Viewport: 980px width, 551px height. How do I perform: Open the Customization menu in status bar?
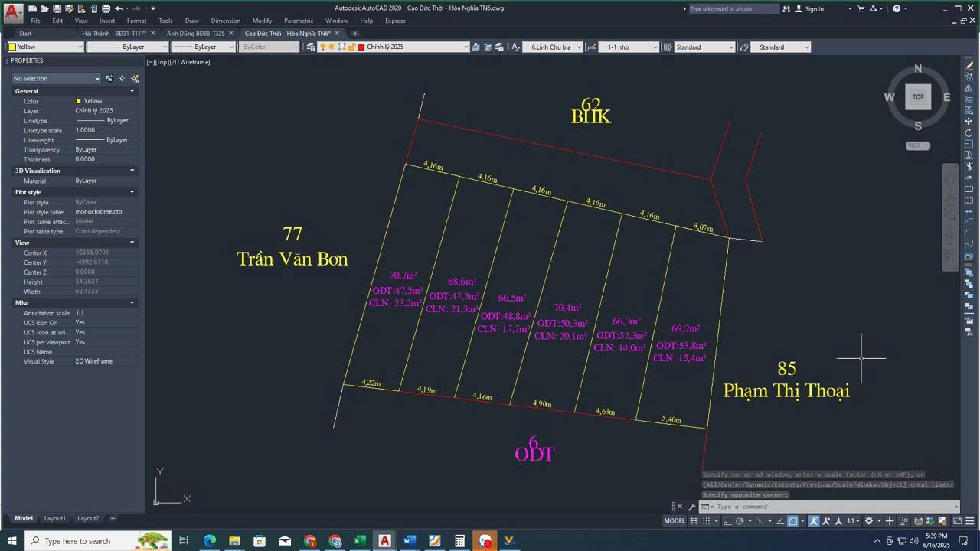tap(970, 521)
